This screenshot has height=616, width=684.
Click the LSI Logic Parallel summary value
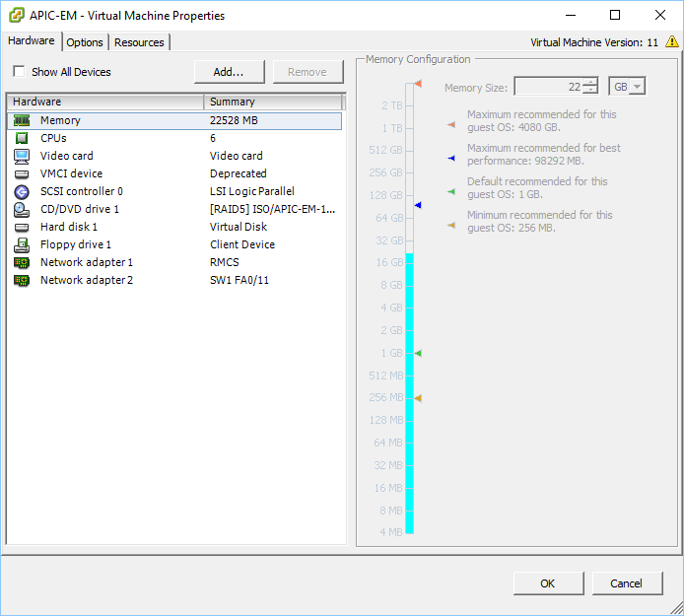click(x=252, y=191)
